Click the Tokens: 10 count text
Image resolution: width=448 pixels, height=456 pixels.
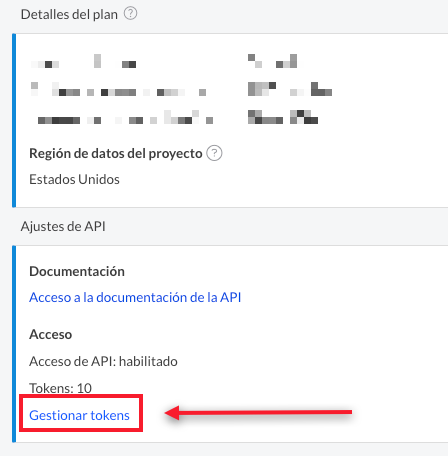(x=60, y=388)
